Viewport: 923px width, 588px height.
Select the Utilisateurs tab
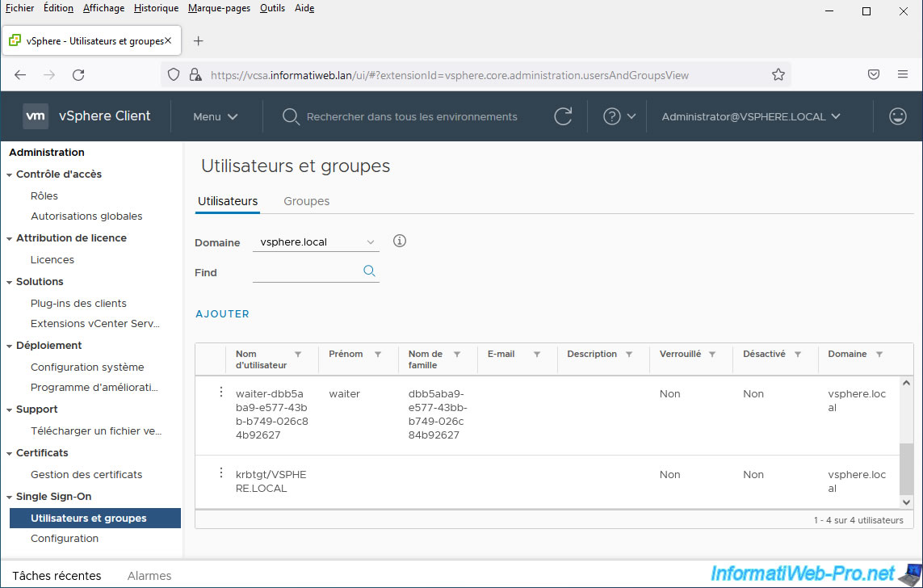[228, 200]
